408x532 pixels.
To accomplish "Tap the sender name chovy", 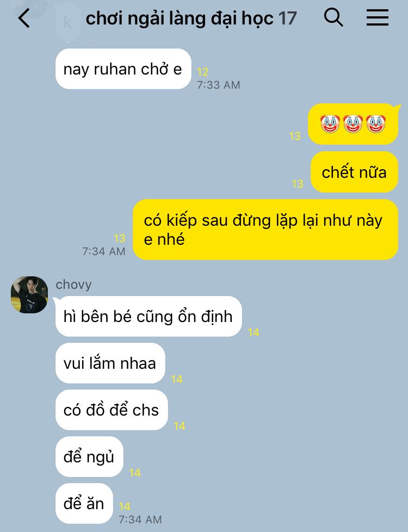I will pos(73,284).
